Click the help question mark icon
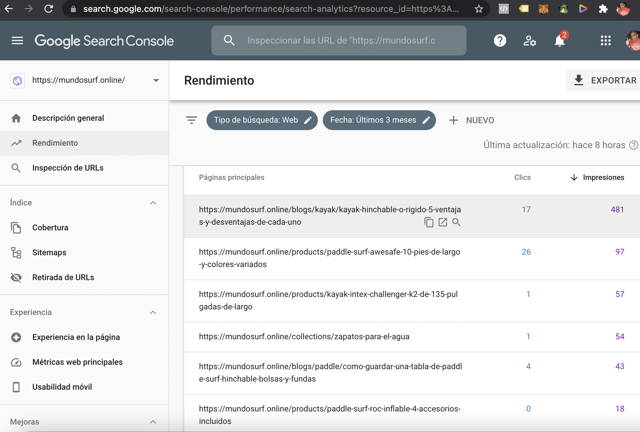640x432 pixels. (500, 40)
